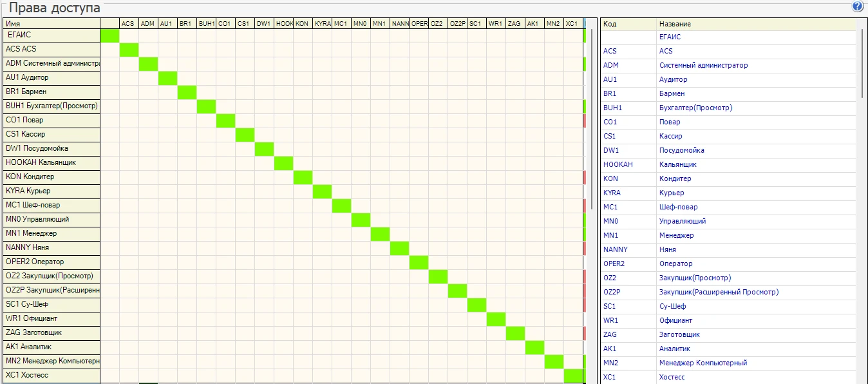Select the 'NANNY Няня' matrix row name
This screenshot has height=384, width=868.
click(52, 249)
